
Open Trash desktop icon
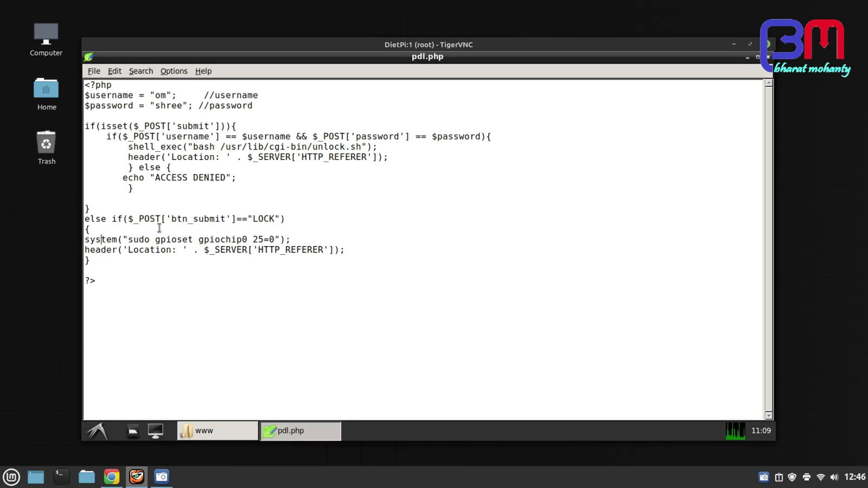coord(46,147)
